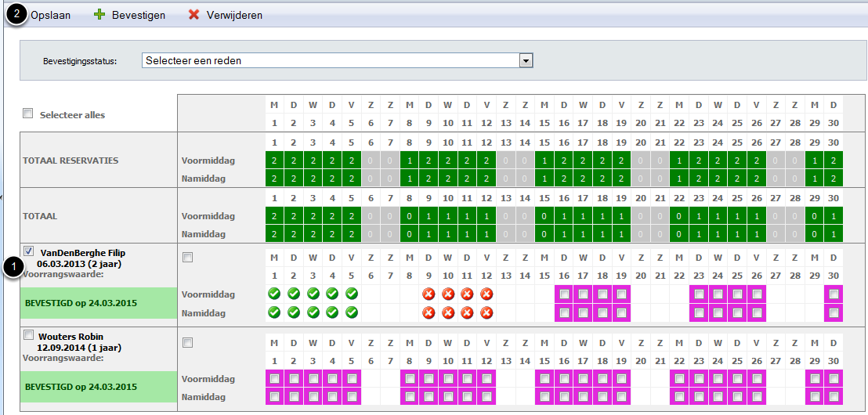Enable the Selecteer alles checkbox
The height and width of the screenshot is (415, 868).
28,114
